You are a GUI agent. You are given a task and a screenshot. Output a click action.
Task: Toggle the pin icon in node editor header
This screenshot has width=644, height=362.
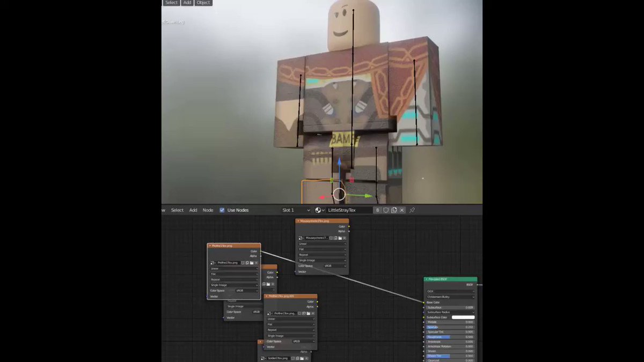(412, 210)
